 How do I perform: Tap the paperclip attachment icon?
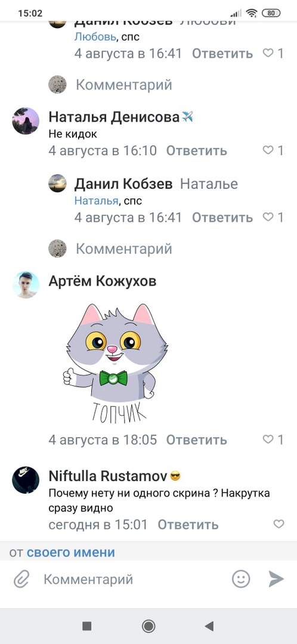tap(21, 580)
